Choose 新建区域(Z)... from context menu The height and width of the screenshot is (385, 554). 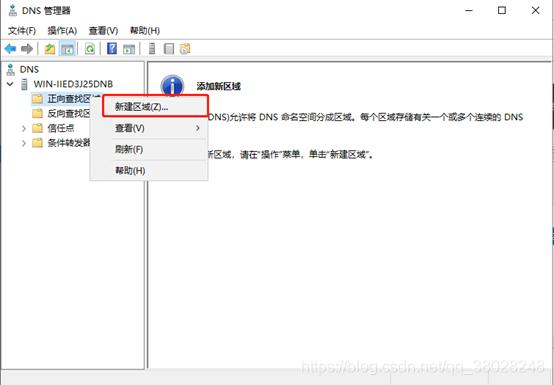point(155,106)
